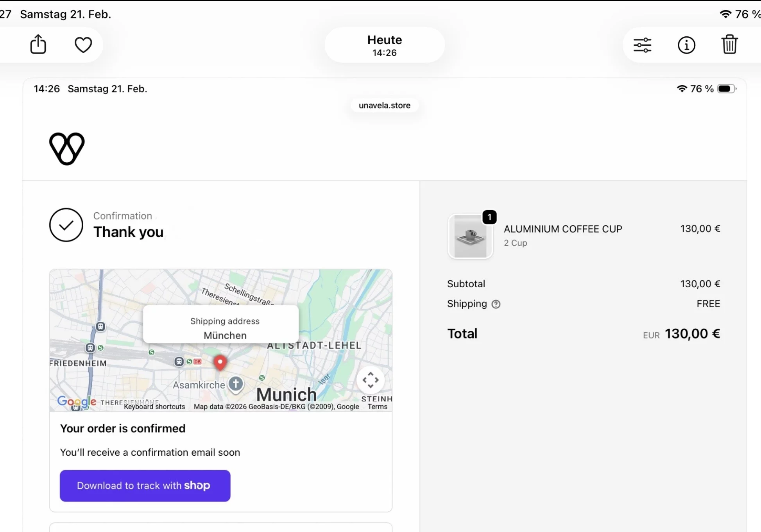Click the Subtotal label
761x532 pixels.
(x=466, y=284)
